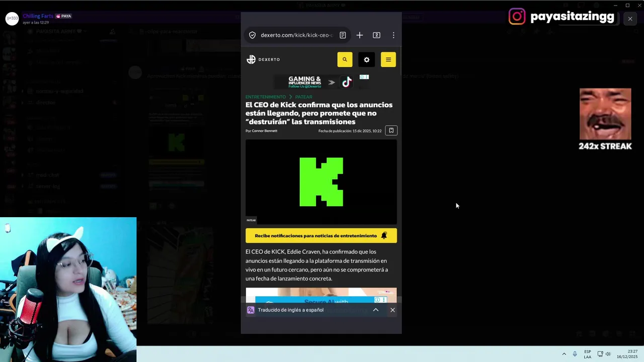Click the article headline about Kick CEO
The image size is (644, 362).
[319, 113]
